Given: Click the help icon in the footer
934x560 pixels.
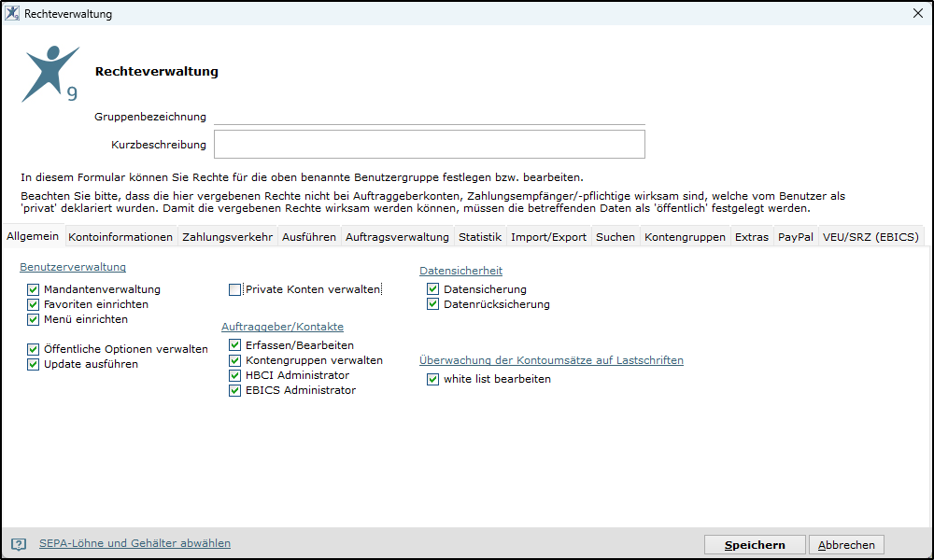Looking at the screenshot, I should click(19, 544).
